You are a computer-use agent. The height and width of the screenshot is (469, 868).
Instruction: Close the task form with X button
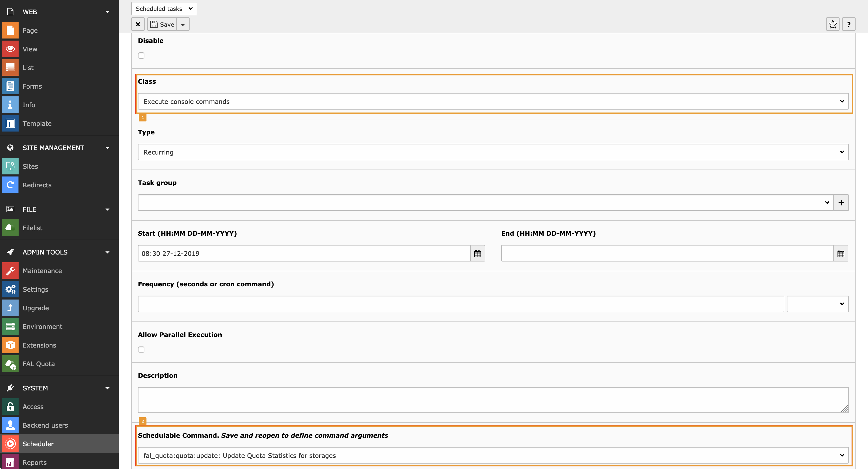click(x=138, y=24)
